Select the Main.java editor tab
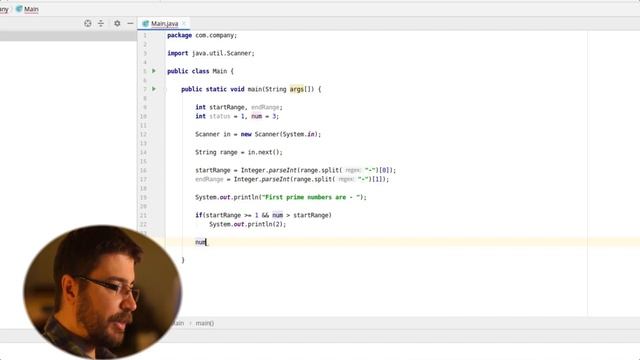 [164, 24]
